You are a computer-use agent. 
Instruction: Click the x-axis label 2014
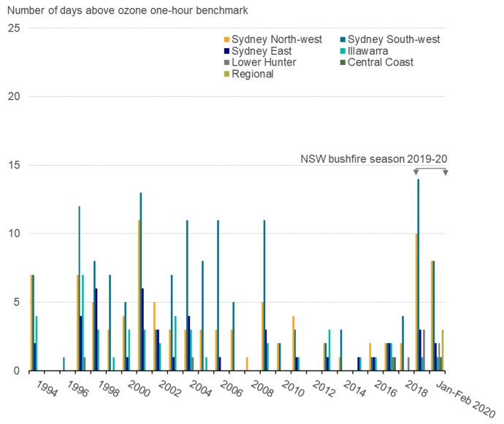[x=355, y=389]
